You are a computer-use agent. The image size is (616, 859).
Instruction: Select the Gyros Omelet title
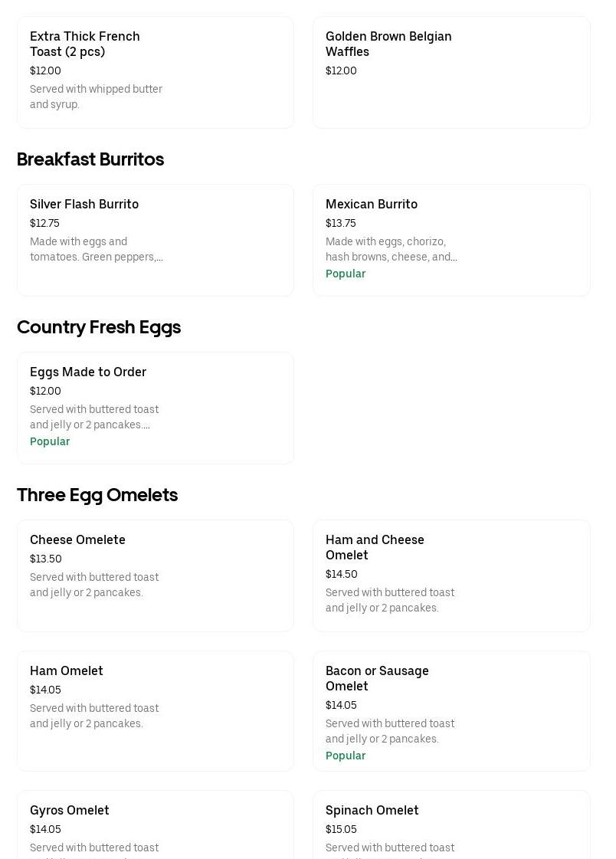click(70, 810)
